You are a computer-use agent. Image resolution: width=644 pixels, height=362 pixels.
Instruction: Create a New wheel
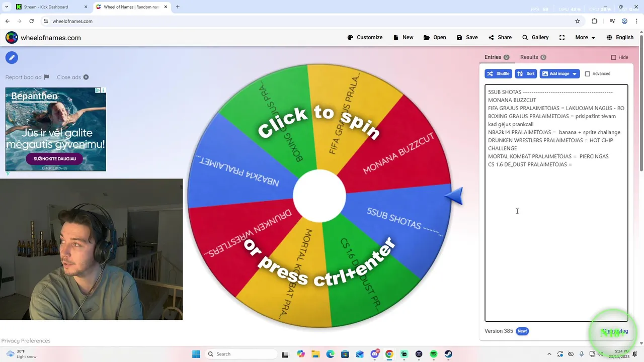pyautogui.click(x=403, y=38)
